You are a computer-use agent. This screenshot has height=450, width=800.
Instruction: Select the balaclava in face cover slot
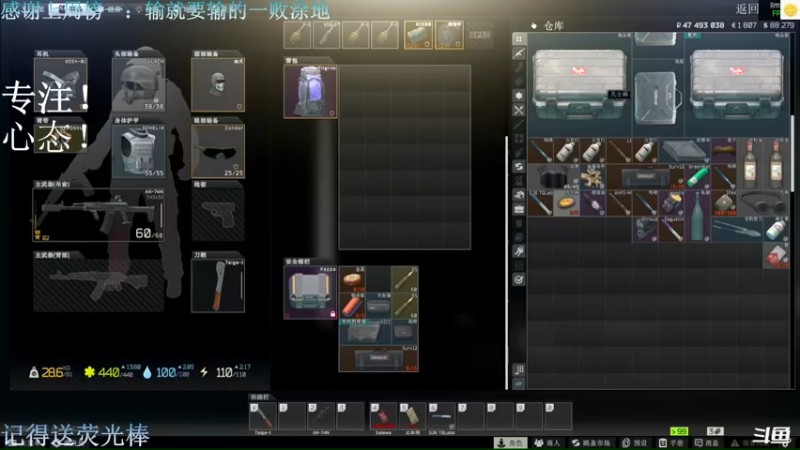click(x=218, y=85)
